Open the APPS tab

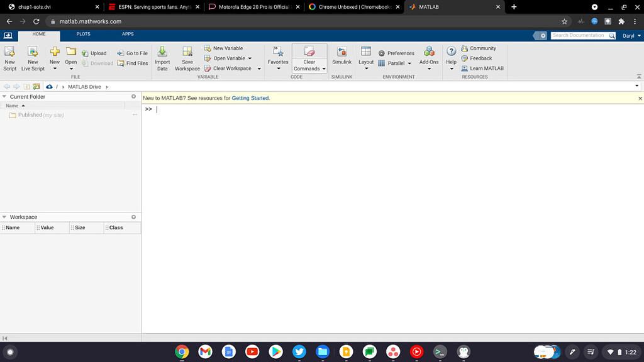click(128, 34)
